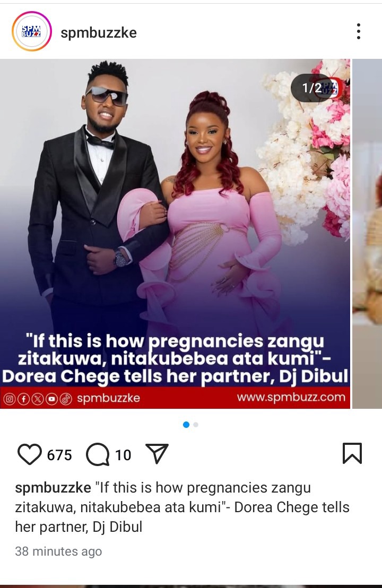The image size is (382, 588).
Task: Tap the Instagram icon in image banner
Action: (10, 399)
